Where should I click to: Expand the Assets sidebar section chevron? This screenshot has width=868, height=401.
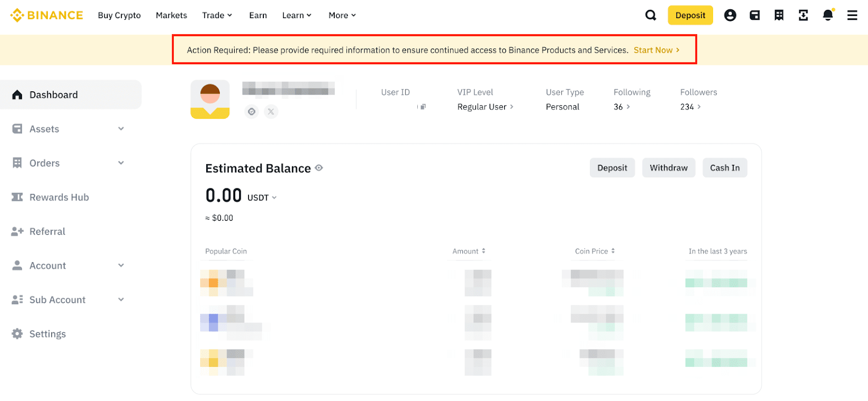tap(121, 129)
